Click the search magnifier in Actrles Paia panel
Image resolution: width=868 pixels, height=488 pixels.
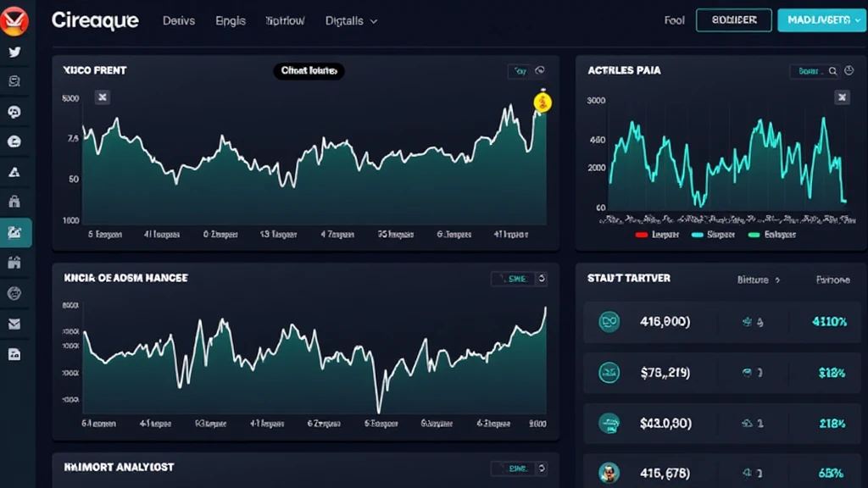click(x=833, y=72)
